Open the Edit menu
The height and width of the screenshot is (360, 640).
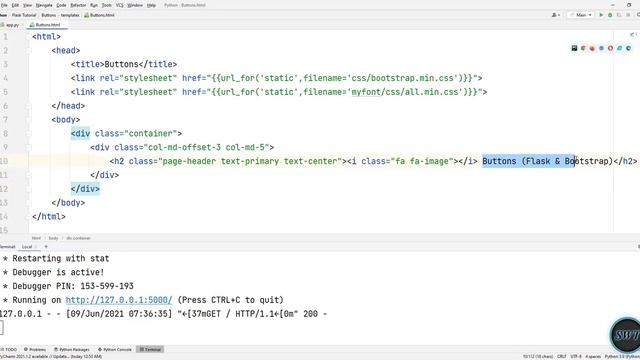(15, 5)
